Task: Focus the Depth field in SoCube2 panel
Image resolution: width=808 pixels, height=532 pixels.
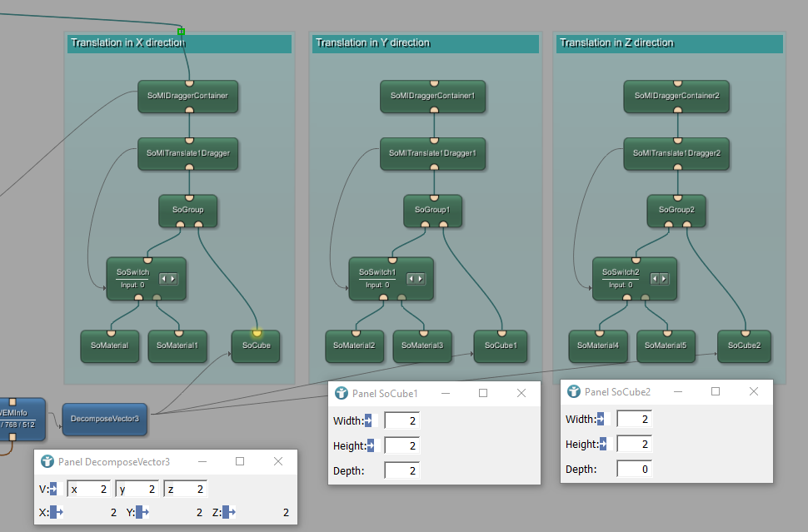Action: point(634,470)
